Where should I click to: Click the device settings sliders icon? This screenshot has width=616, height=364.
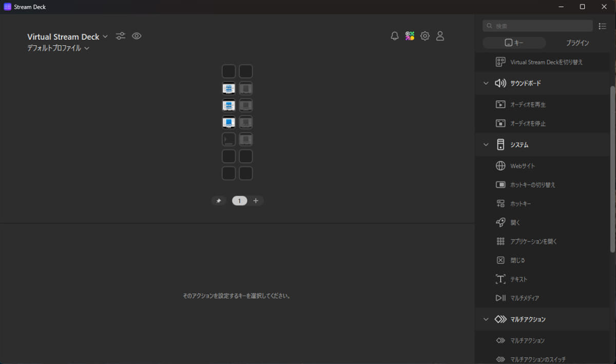[x=120, y=36]
